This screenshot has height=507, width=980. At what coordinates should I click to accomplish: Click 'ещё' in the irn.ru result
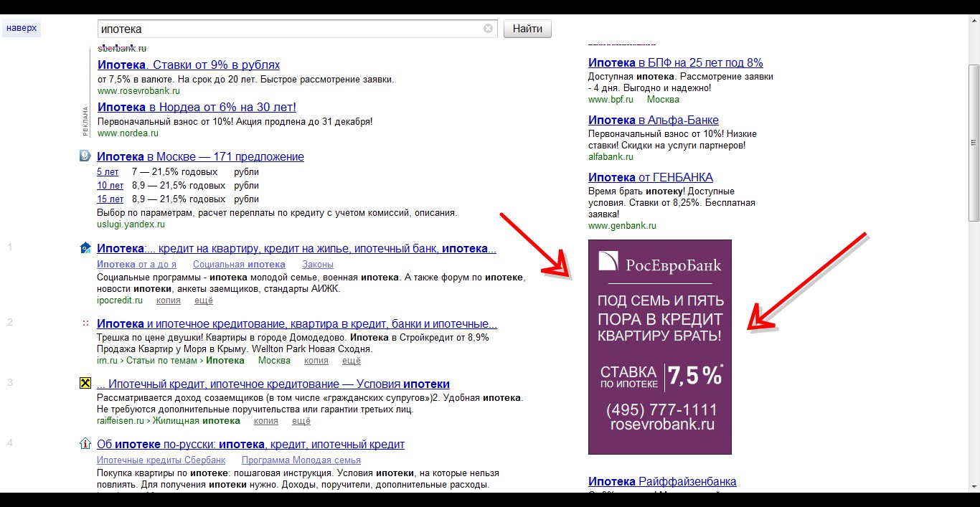(x=352, y=361)
